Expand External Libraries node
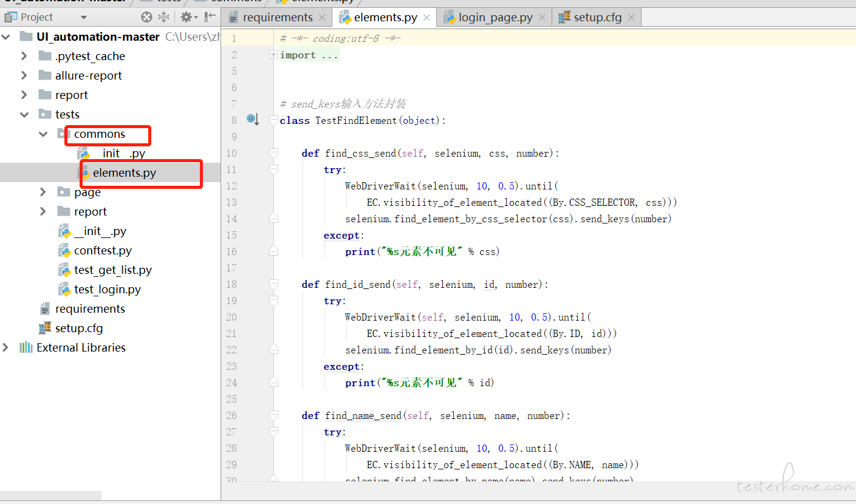Screen dimensions: 856x504 pyautogui.click(x=6, y=347)
